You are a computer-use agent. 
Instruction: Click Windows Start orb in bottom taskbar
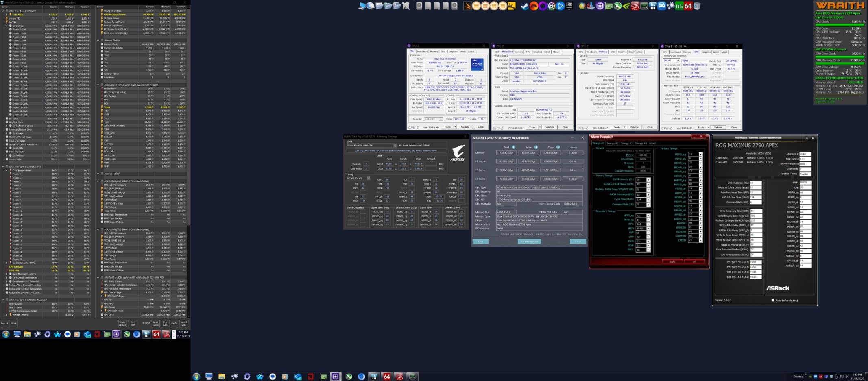pyautogui.click(x=196, y=377)
